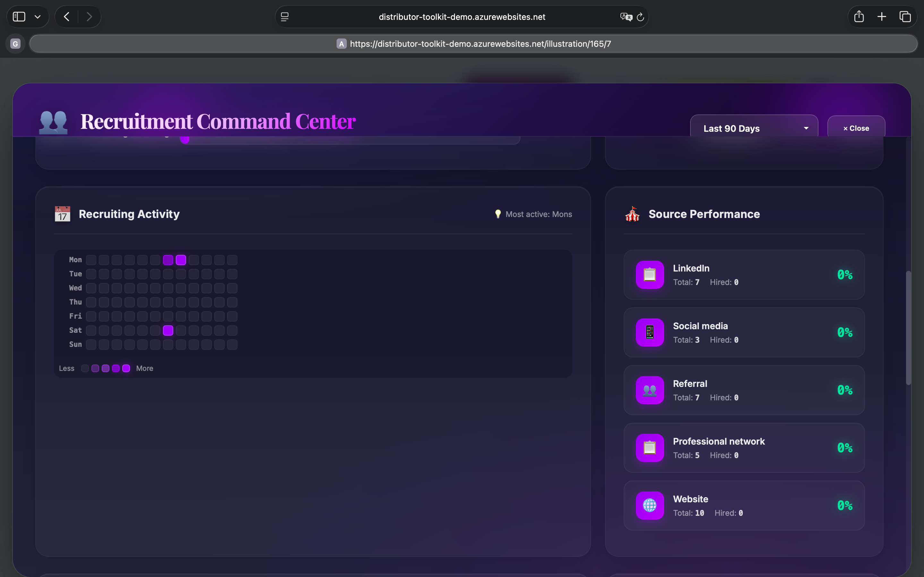The height and width of the screenshot is (577, 924).
Task: Toggle the first Tuesday heatmap cell
Action: click(x=91, y=274)
